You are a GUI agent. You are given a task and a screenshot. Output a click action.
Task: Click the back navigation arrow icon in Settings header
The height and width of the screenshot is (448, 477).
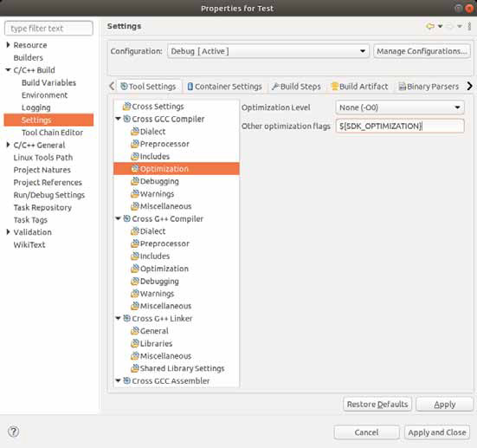pyautogui.click(x=430, y=26)
